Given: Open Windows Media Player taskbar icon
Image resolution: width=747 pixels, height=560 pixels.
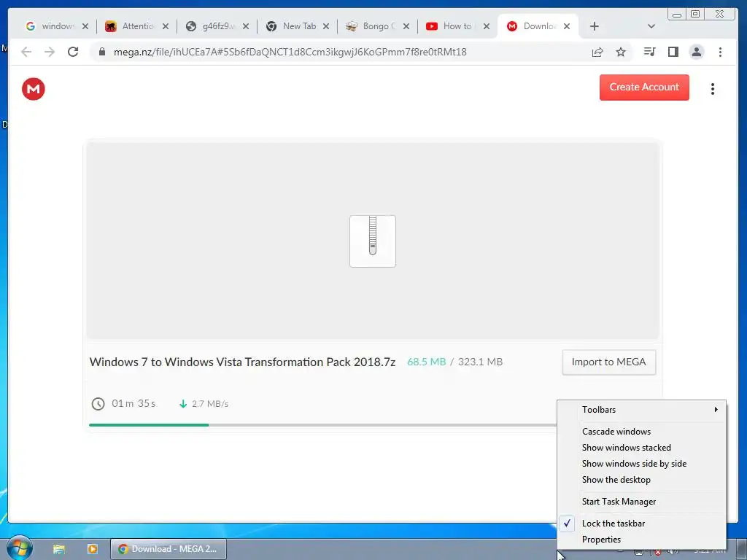Looking at the screenshot, I should coord(93,549).
